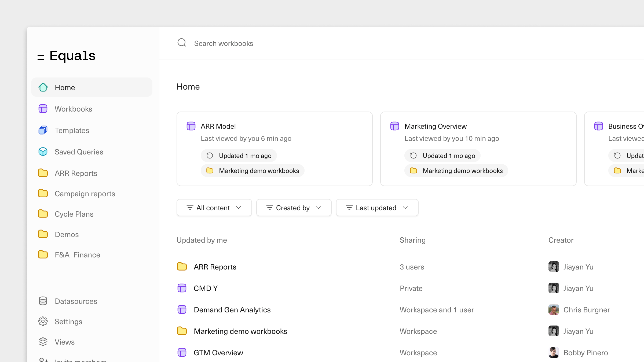Click the magnifier search icon
Viewport: 644px width, 362px height.
tap(182, 43)
